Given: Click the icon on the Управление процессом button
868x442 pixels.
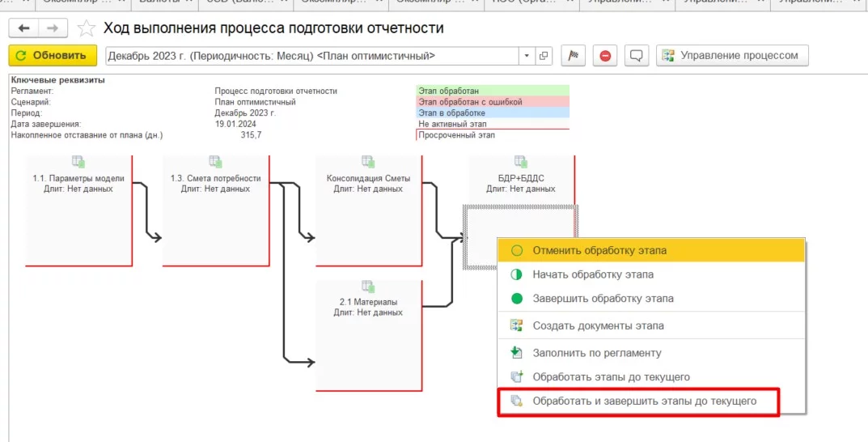Looking at the screenshot, I should click(669, 55).
